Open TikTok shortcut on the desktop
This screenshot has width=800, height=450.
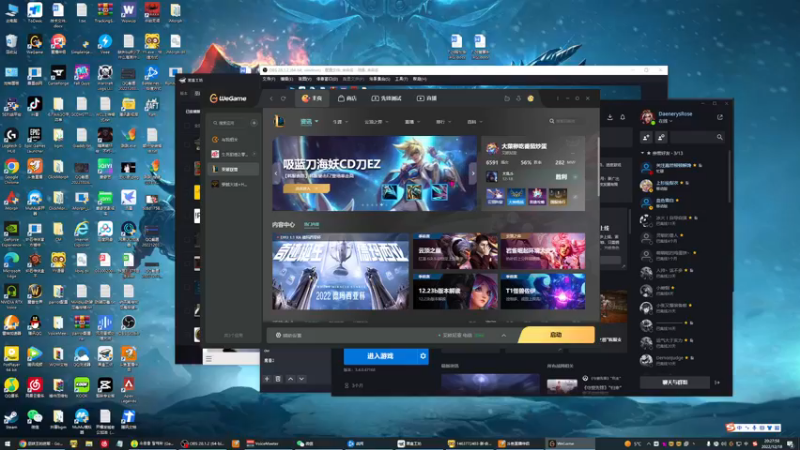(34, 107)
